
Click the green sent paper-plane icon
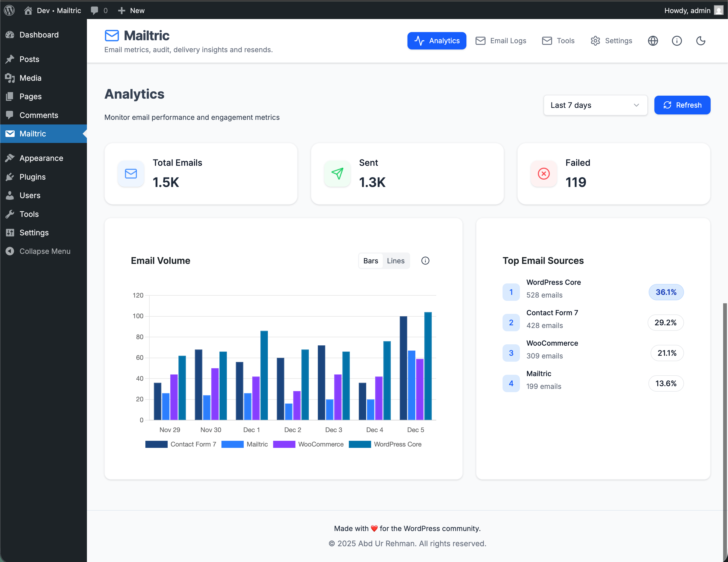pyautogui.click(x=337, y=173)
